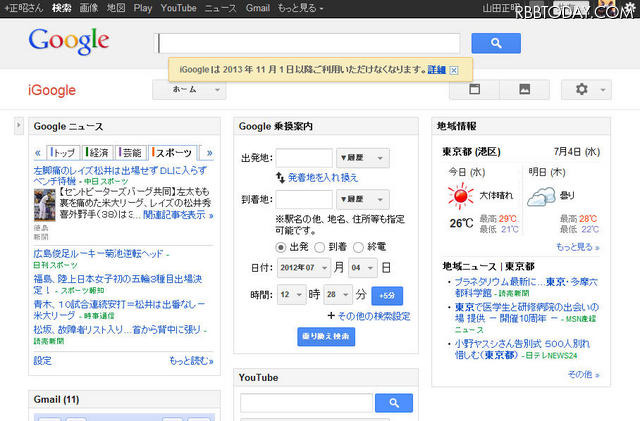
Task: Expand the left sidebar arrow
Action: [18, 126]
